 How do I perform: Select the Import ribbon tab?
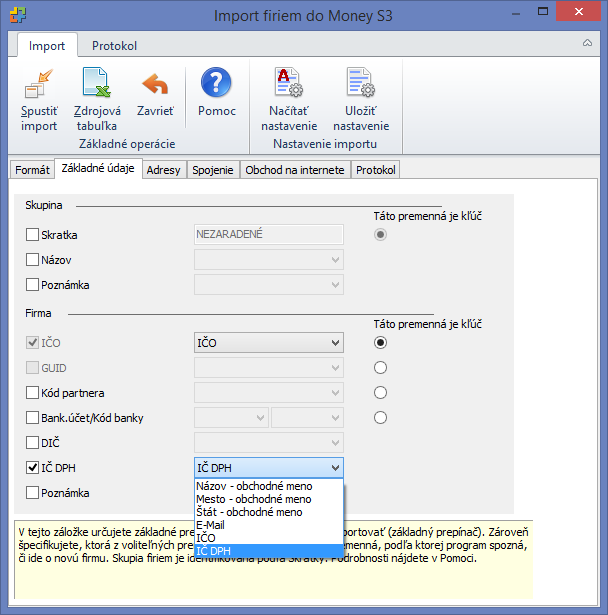[47, 46]
